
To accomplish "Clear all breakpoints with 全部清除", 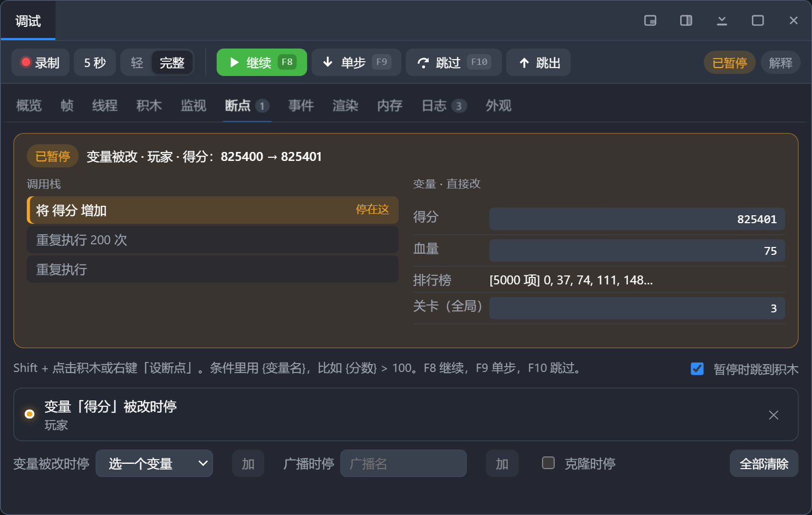I will coord(763,463).
